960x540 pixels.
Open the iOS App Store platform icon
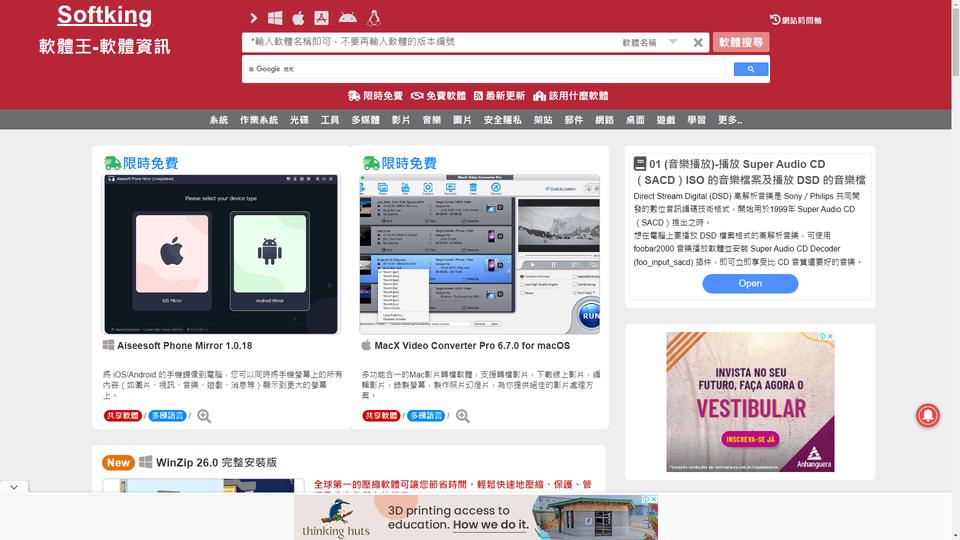click(321, 18)
